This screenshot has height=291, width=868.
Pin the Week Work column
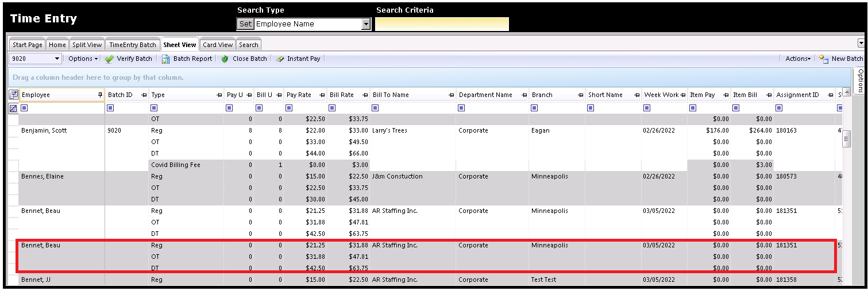(683, 95)
